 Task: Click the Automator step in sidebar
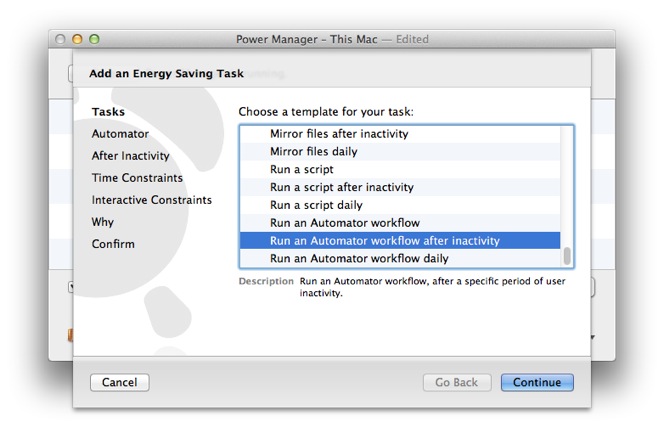pyautogui.click(x=120, y=134)
